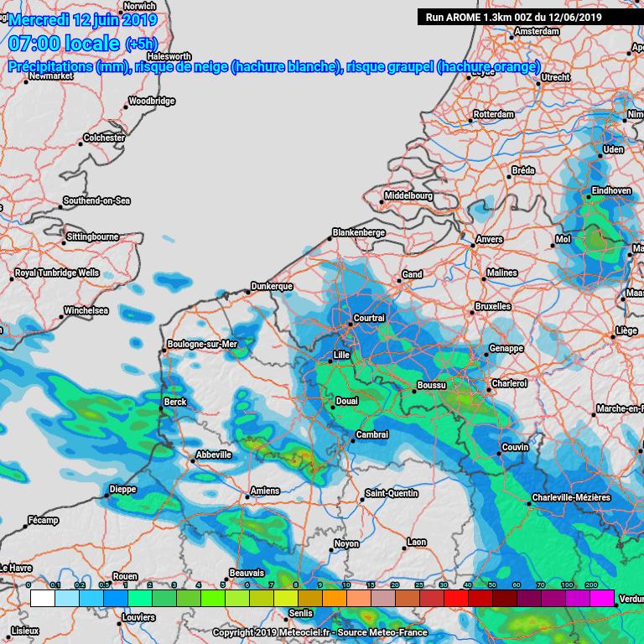Select the Couvin city label

(515, 447)
